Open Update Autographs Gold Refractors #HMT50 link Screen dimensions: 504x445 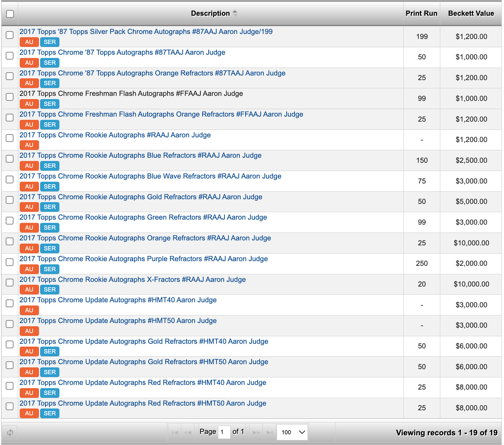click(x=144, y=362)
